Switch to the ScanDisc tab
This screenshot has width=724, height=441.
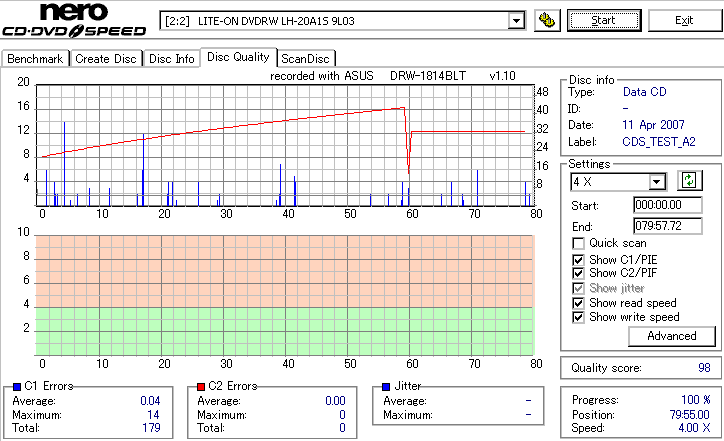(x=305, y=59)
